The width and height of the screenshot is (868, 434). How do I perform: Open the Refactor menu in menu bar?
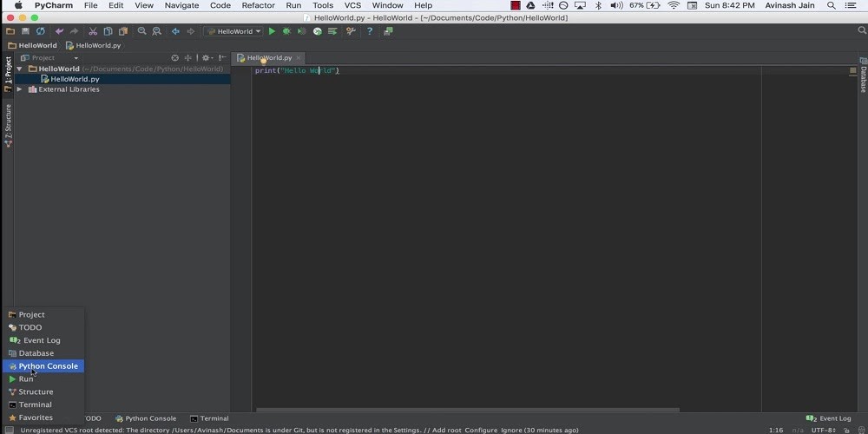tap(258, 5)
